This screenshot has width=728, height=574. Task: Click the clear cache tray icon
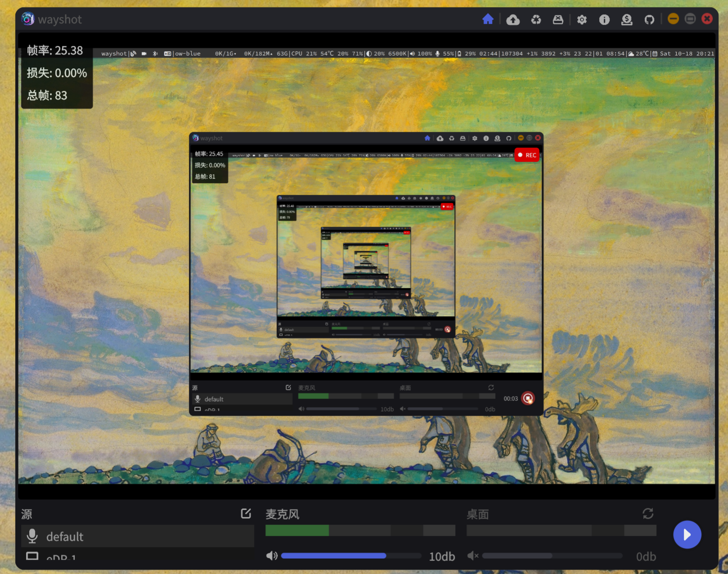[558, 19]
